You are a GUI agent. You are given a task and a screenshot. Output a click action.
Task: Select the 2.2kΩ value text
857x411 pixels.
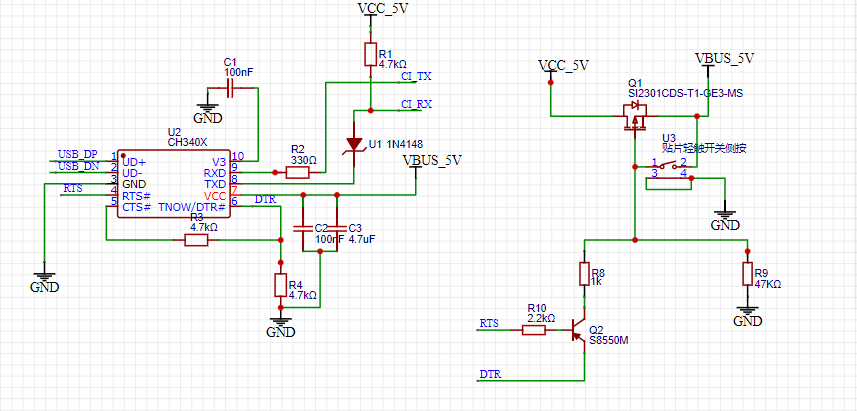[541, 318]
